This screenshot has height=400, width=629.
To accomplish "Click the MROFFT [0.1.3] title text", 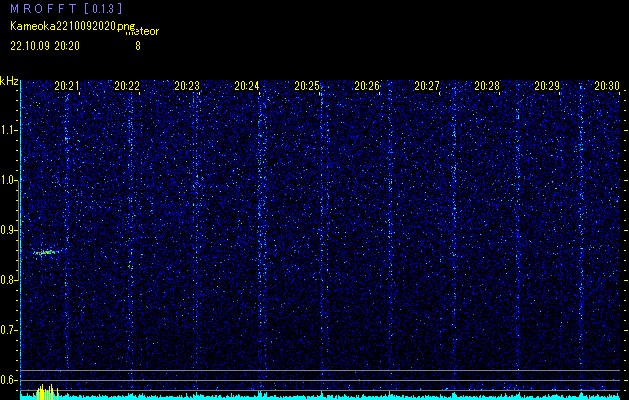I will pyautogui.click(x=66, y=8).
